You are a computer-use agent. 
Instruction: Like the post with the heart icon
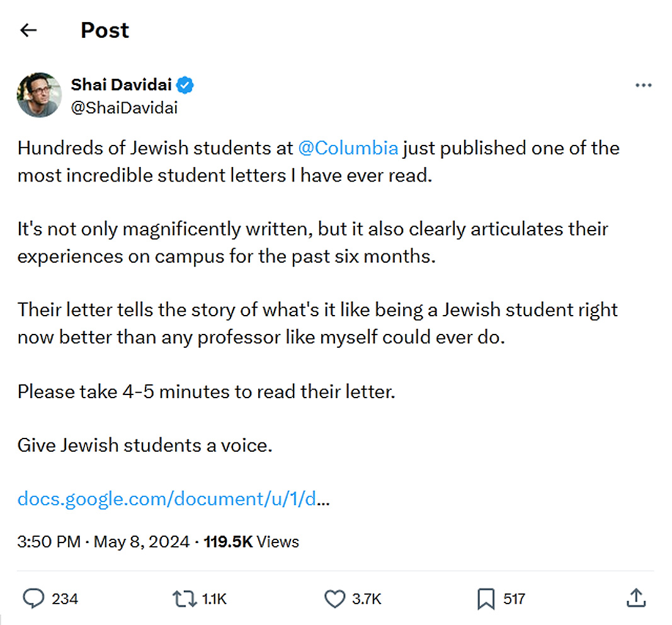point(334,599)
